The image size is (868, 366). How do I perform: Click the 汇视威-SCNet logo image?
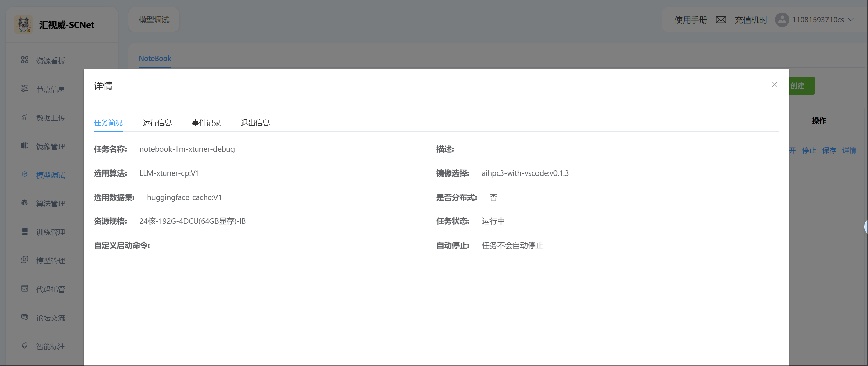click(x=23, y=24)
